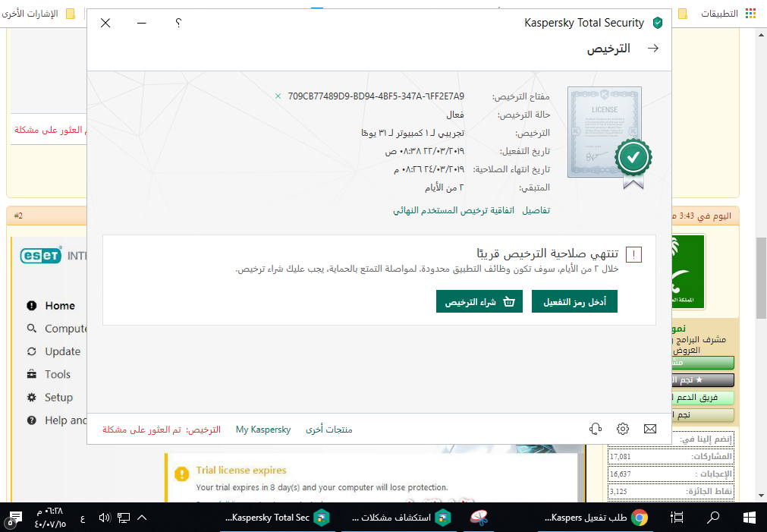Open notification center icon on taskbar

(14, 518)
